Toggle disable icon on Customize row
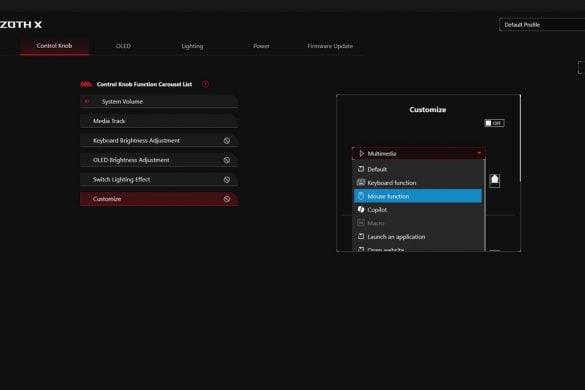The width and height of the screenshot is (585, 390). 227,199
